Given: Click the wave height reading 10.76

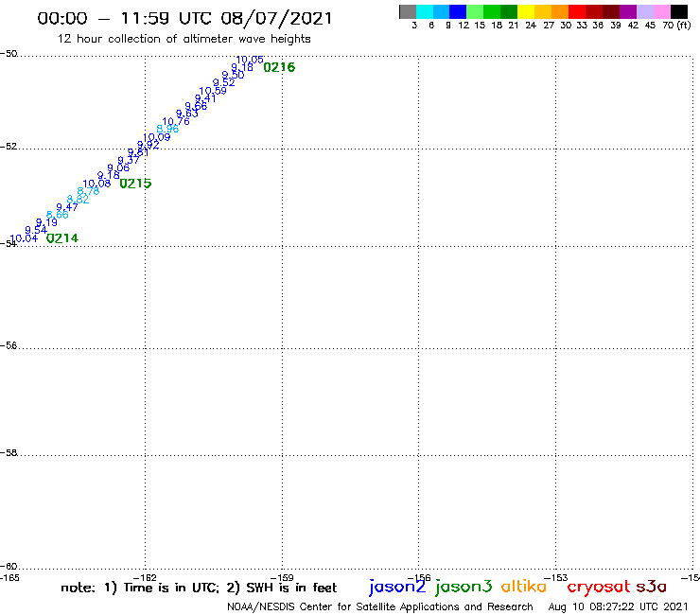Looking at the screenshot, I should pos(176,121).
